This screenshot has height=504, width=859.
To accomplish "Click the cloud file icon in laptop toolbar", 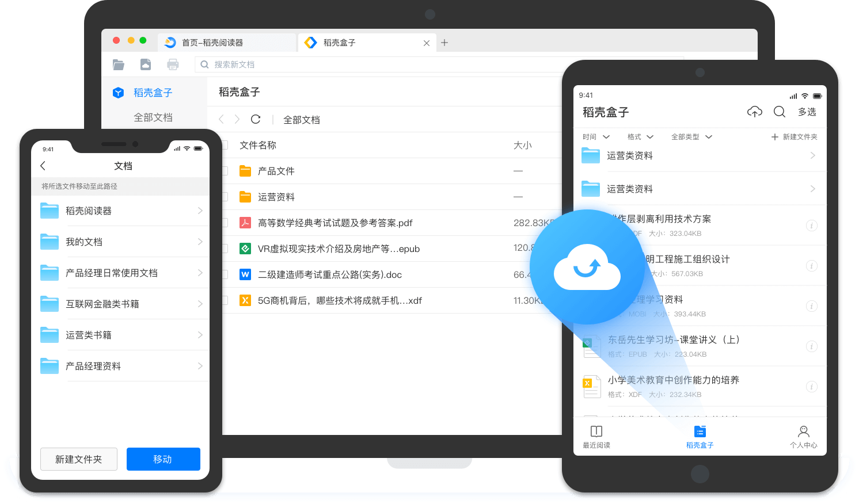I will click(x=146, y=64).
